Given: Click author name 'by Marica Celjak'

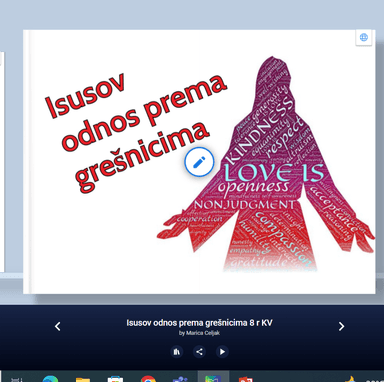Looking at the screenshot, I should [x=199, y=333].
